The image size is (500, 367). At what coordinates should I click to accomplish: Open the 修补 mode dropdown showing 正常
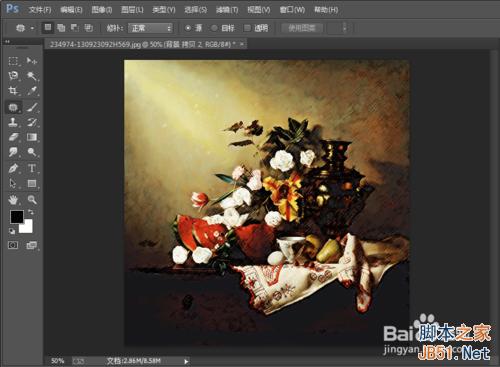[x=151, y=28]
